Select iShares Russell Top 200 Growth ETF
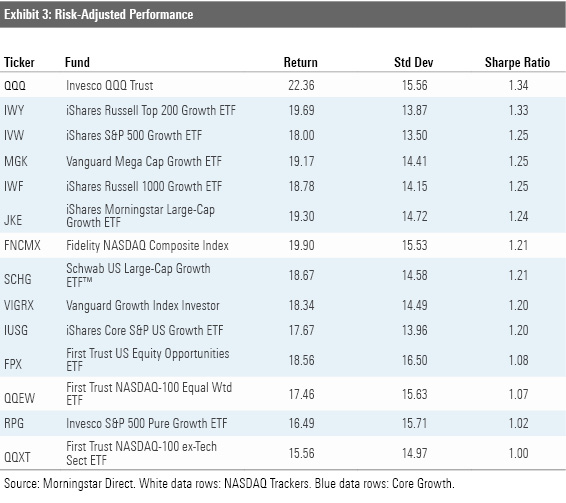 coord(151,110)
